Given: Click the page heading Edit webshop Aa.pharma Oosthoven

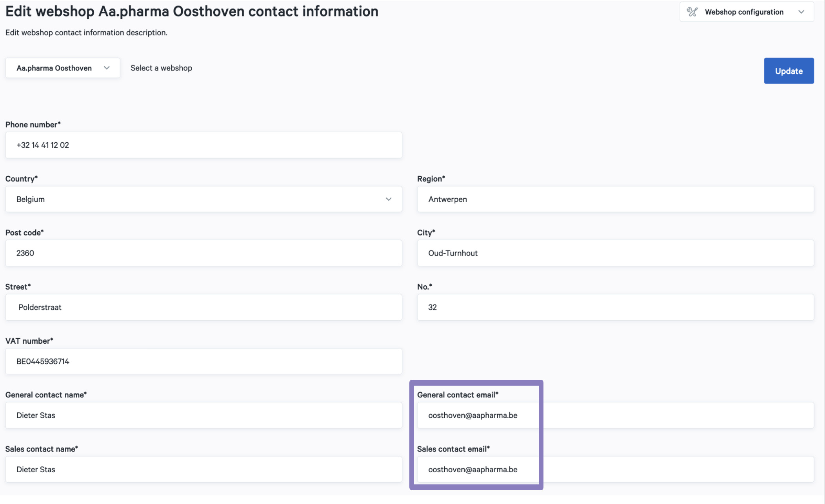Looking at the screenshot, I should point(192,11).
